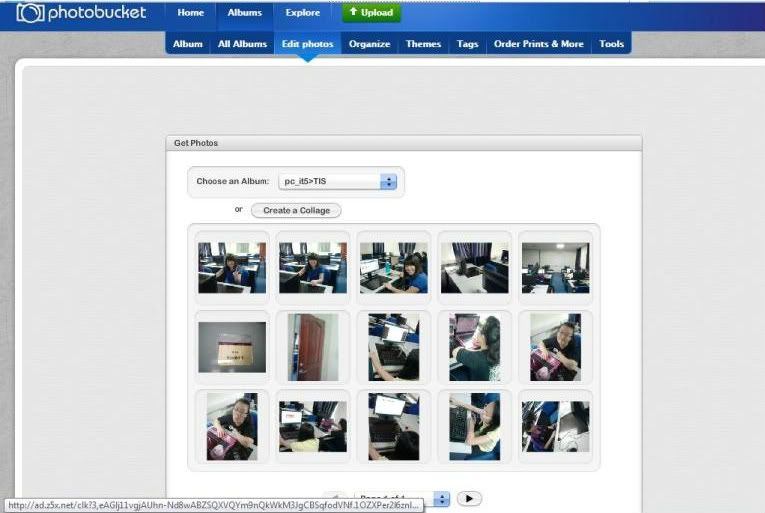Select the first thumbnail in the top row

[x=232, y=267]
